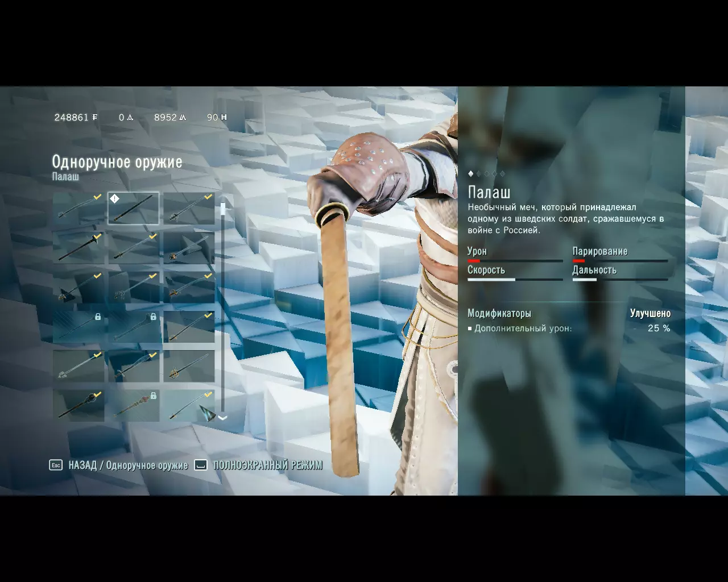The width and height of the screenshot is (728, 582).
Task: Activate ПОЛНОЭКРАННЫЙ РЕЖИМ fullscreen mode
Action: [268, 465]
